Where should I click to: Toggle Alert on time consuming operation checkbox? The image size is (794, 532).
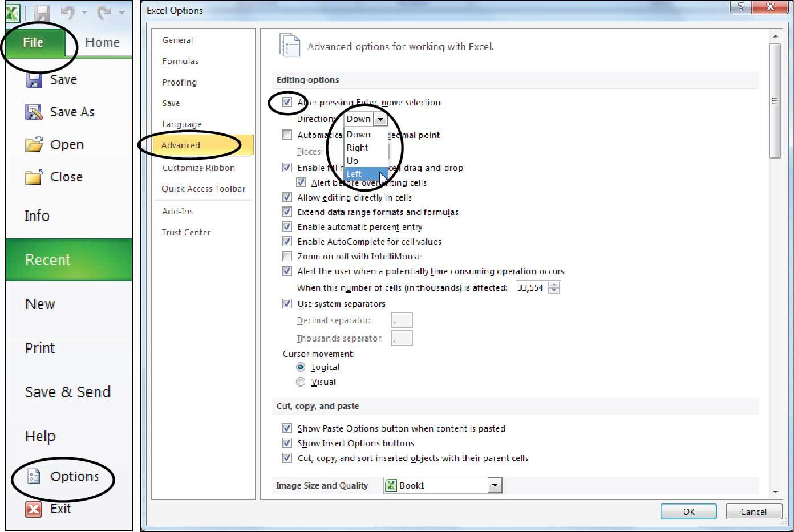287,271
